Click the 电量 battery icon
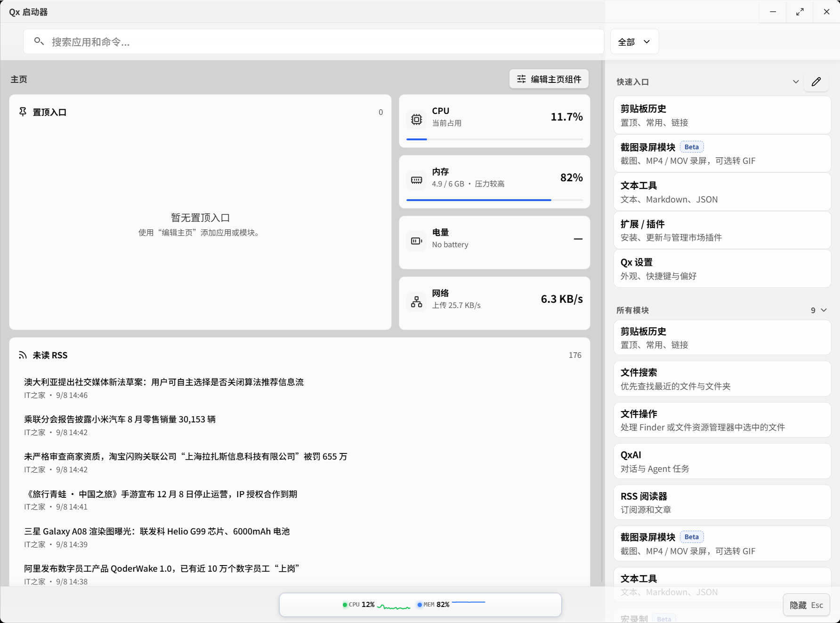Image resolution: width=840 pixels, height=623 pixels. pyautogui.click(x=416, y=241)
